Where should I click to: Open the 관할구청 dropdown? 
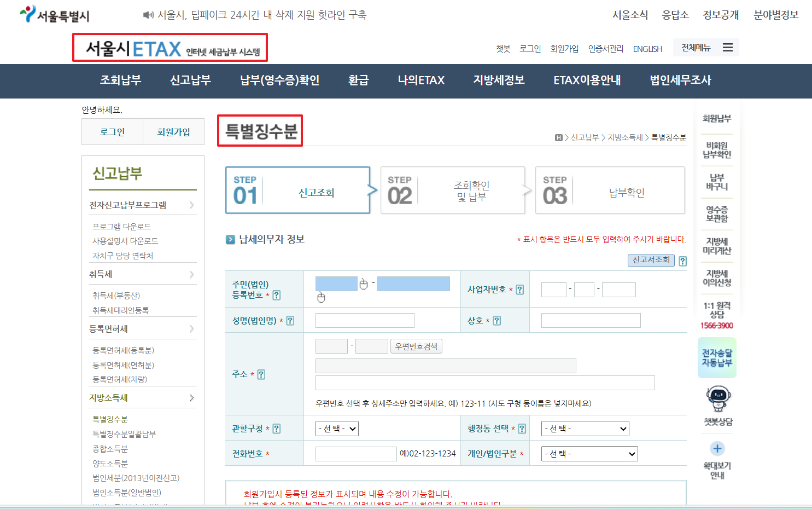pos(337,429)
